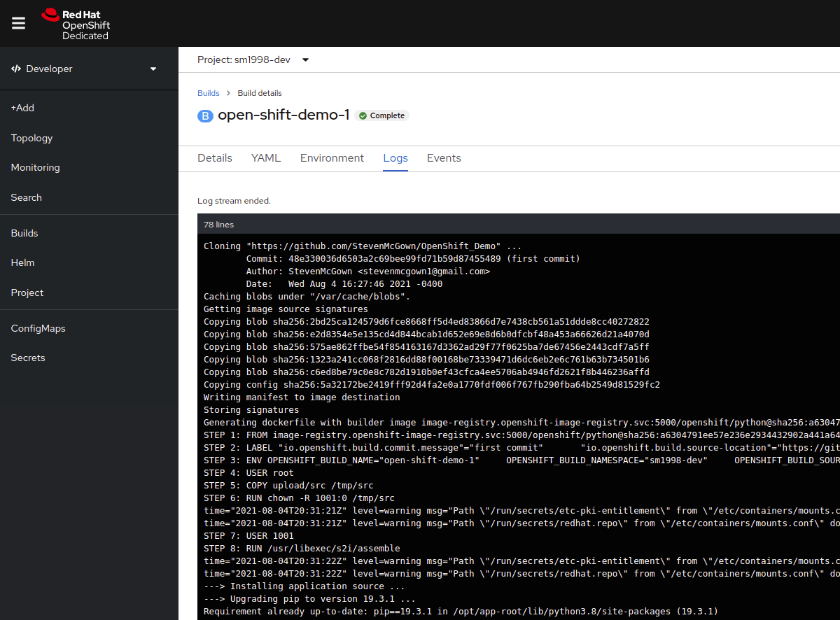Screen dimensions: 840x620
Task: Click the Generating dockerfile log line
Action: point(521,423)
